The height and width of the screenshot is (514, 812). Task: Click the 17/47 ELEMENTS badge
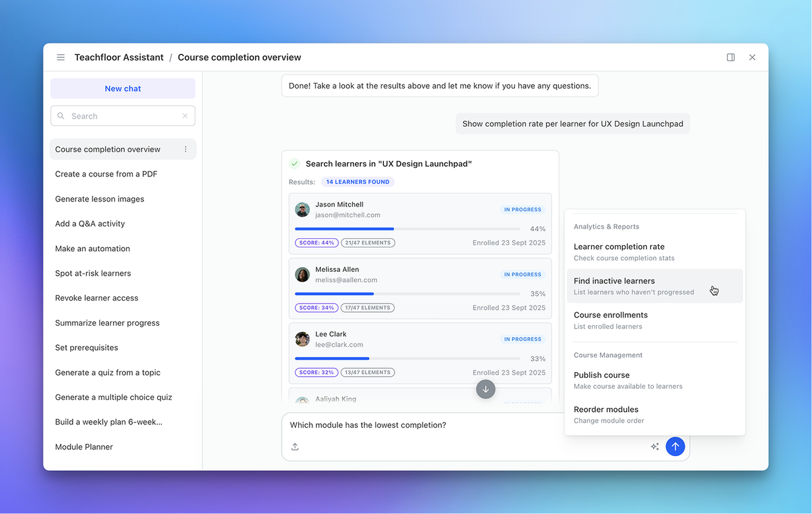(x=368, y=308)
